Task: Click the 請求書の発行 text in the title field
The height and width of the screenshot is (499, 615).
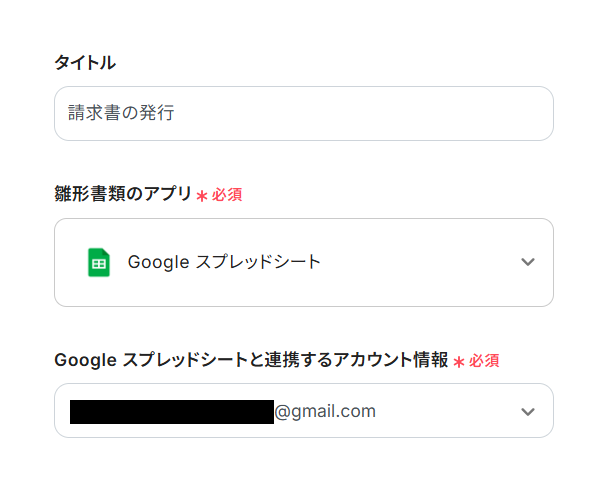Action: pyautogui.click(x=121, y=113)
